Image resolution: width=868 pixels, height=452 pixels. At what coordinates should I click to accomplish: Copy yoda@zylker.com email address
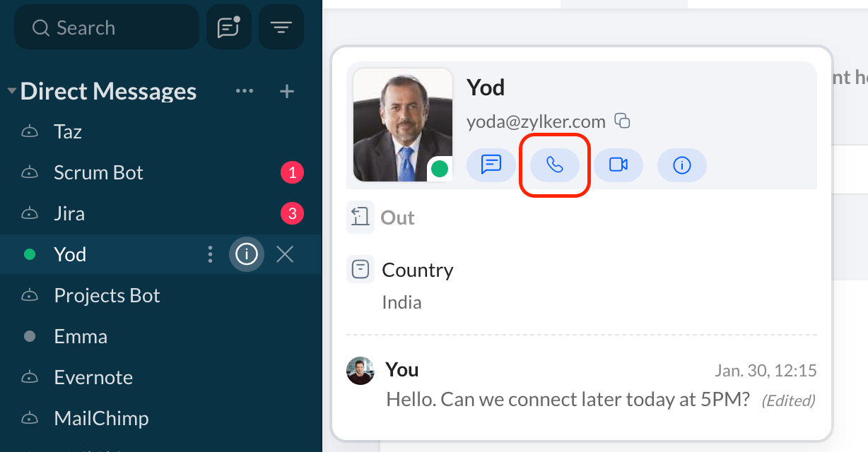coord(622,121)
